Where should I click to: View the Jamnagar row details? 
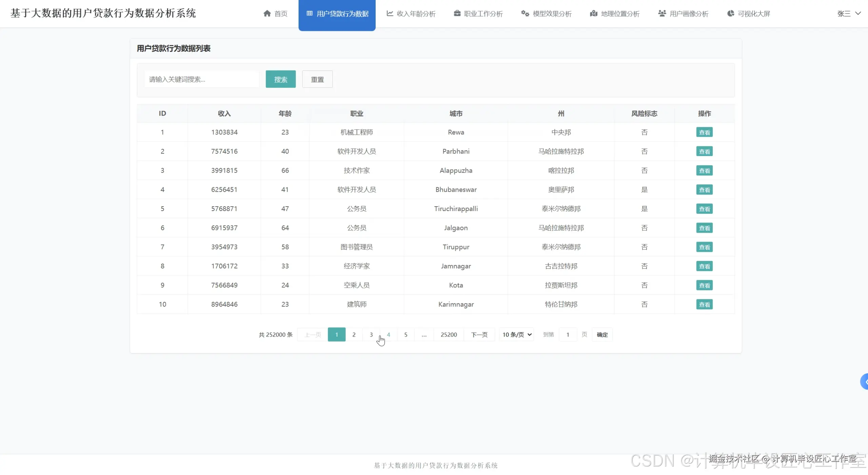click(x=705, y=266)
